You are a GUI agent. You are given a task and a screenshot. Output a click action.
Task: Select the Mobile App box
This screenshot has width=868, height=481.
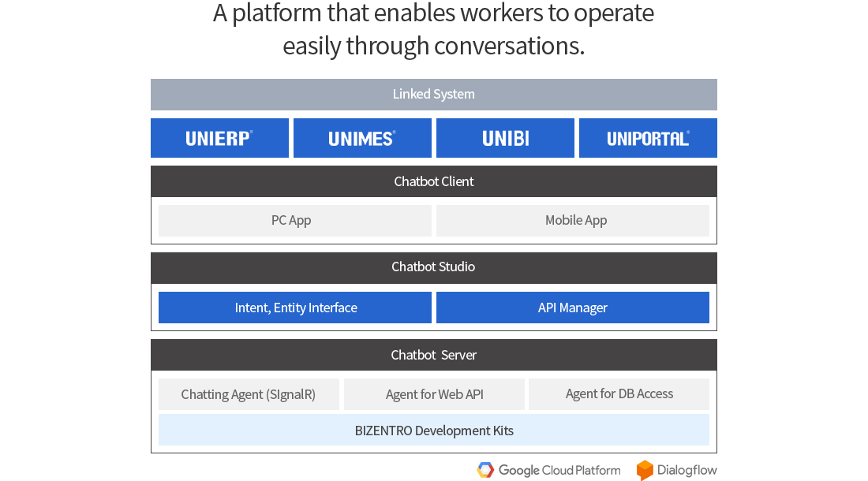[573, 221]
